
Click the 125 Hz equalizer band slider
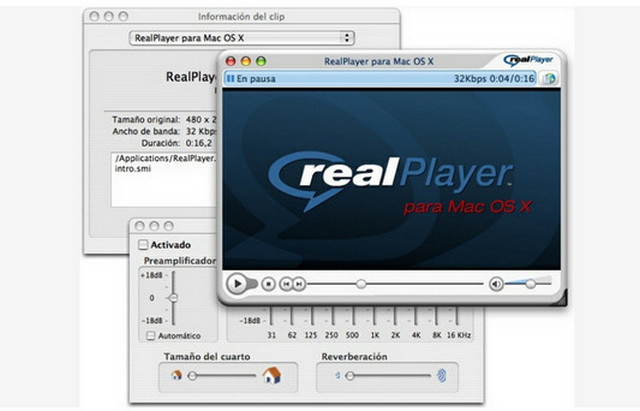point(312,315)
